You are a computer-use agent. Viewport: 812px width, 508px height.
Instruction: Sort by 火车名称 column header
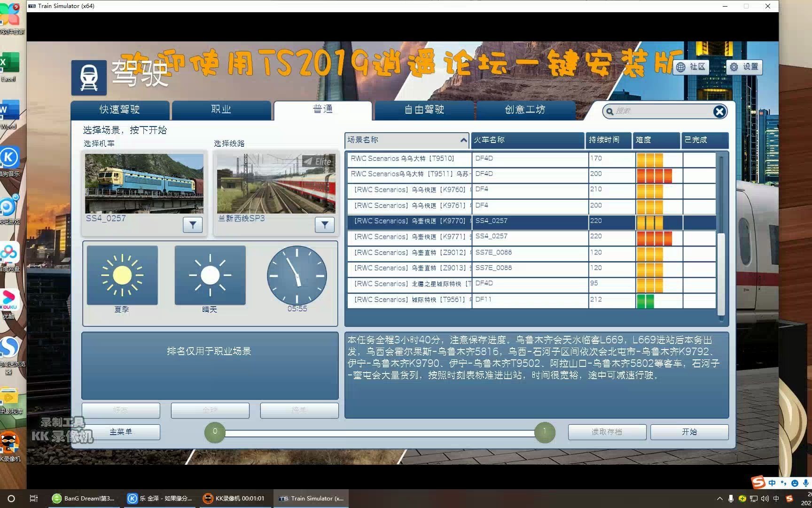(x=527, y=140)
